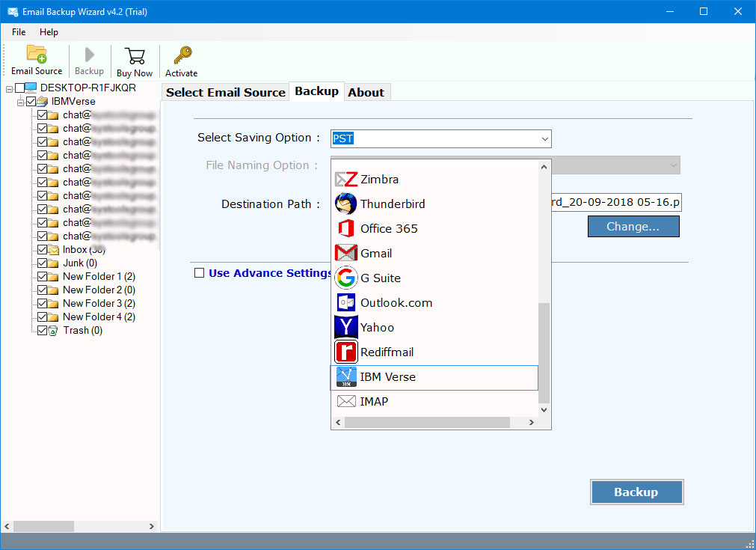Viewport: 756px width, 550px height.
Task: Click the saving list scroll down arrow
Action: click(544, 410)
